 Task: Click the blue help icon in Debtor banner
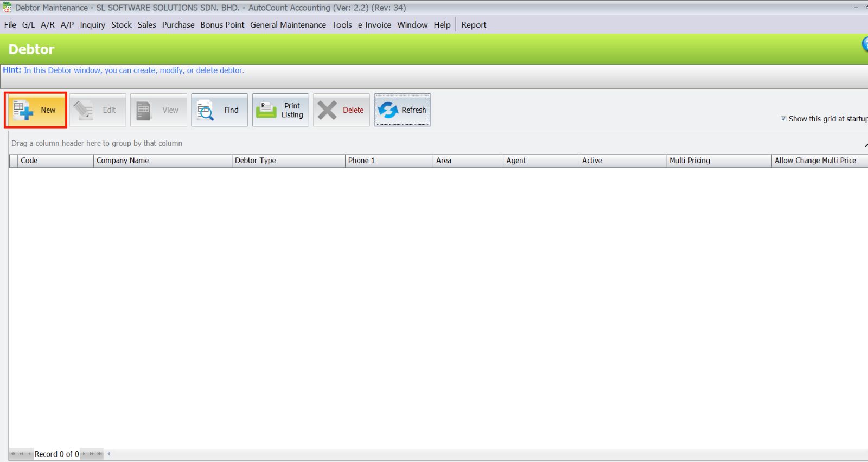click(865, 44)
